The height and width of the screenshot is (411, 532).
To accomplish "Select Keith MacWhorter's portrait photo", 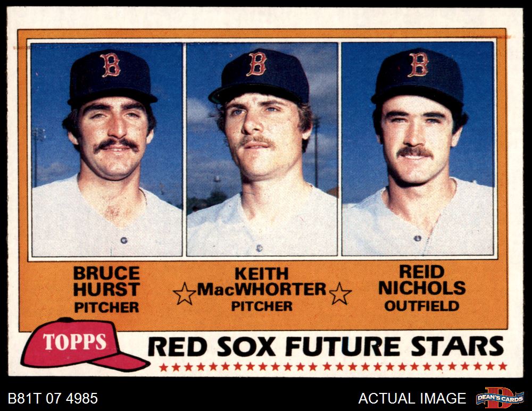I will (262, 149).
